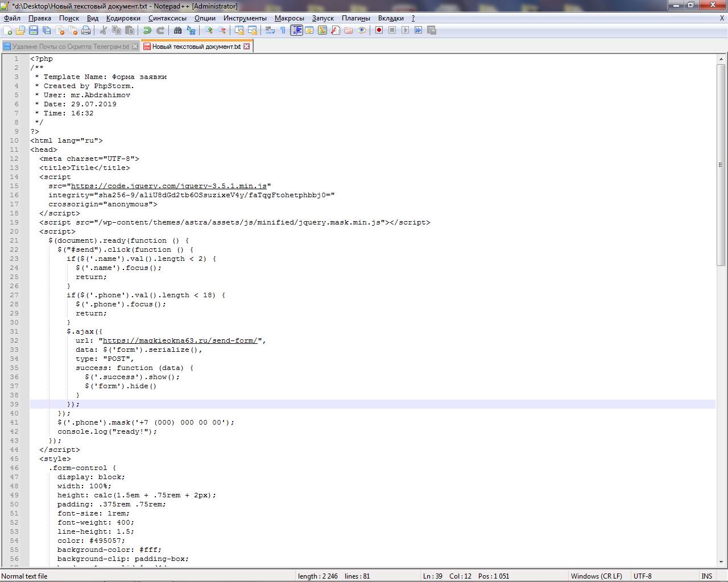Viewport: 728px width, 582px height.
Task: Click the length : 2 246 status entry
Action: tap(318, 576)
